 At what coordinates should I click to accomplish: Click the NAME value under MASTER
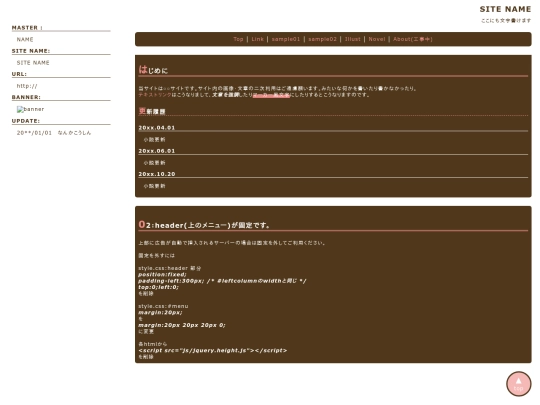25,40
